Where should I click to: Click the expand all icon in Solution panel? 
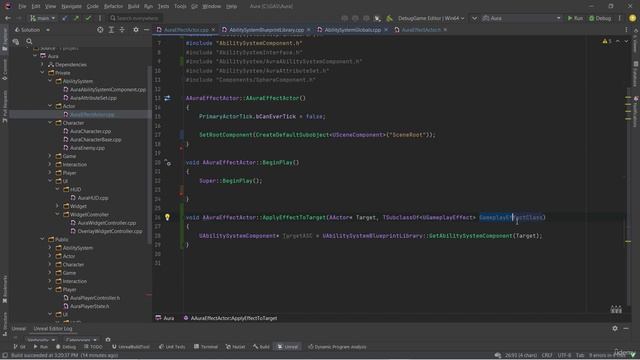[x=111, y=30]
